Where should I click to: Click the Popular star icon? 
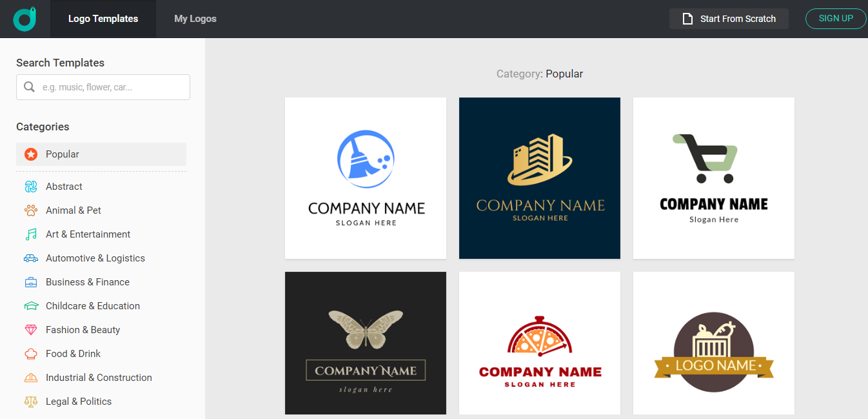tap(31, 154)
